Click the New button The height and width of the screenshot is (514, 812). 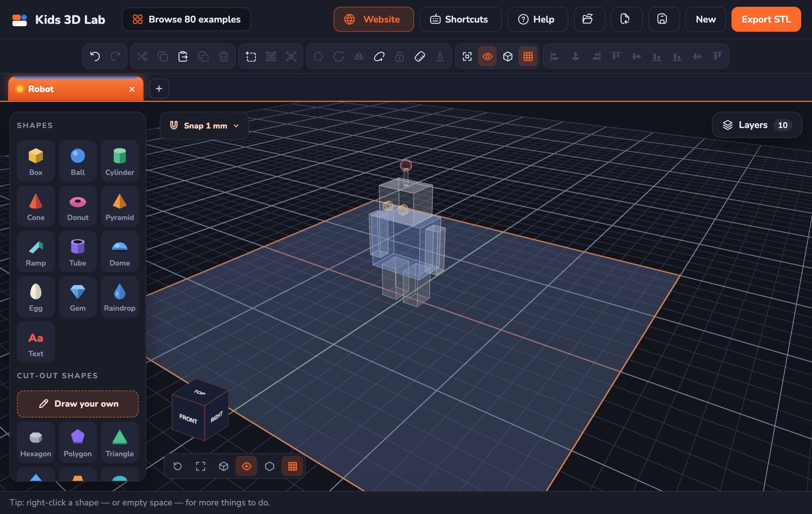[706, 19]
